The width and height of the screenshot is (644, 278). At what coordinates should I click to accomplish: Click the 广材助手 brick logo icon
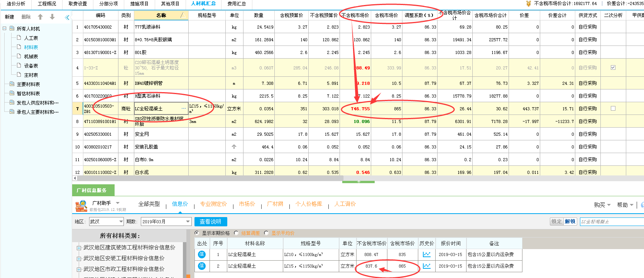81,206
